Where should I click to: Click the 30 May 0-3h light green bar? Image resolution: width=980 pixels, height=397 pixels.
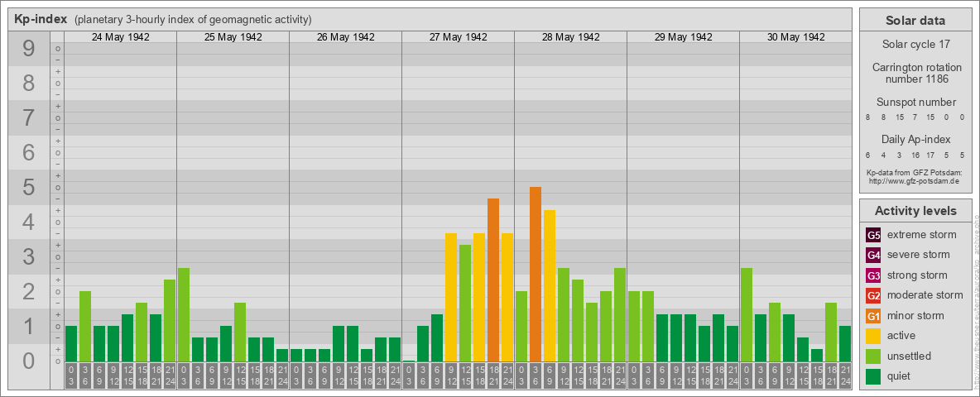click(747, 314)
